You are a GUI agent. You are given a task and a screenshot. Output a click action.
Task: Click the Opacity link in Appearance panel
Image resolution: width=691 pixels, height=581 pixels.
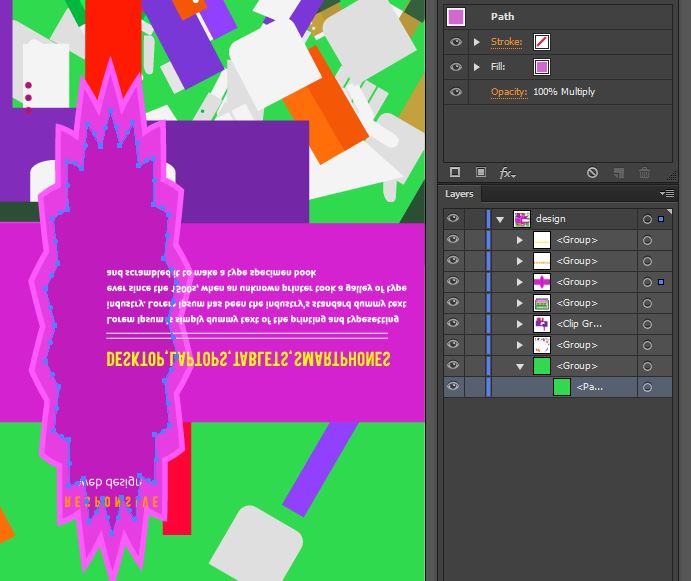pyautogui.click(x=508, y=92)
